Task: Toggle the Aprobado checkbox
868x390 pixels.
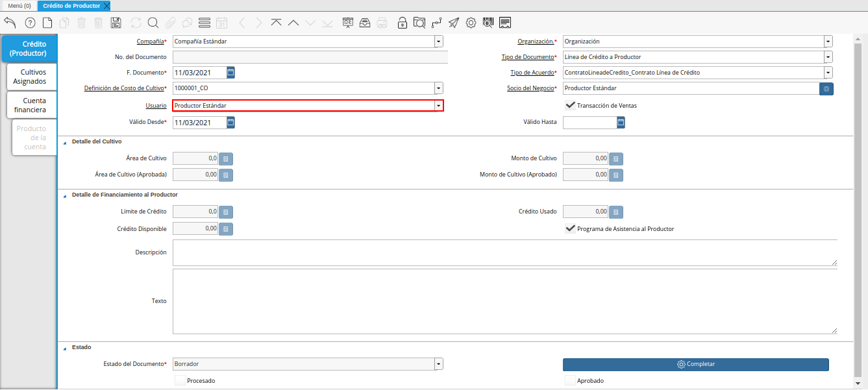Action: [x=570, y=381]
